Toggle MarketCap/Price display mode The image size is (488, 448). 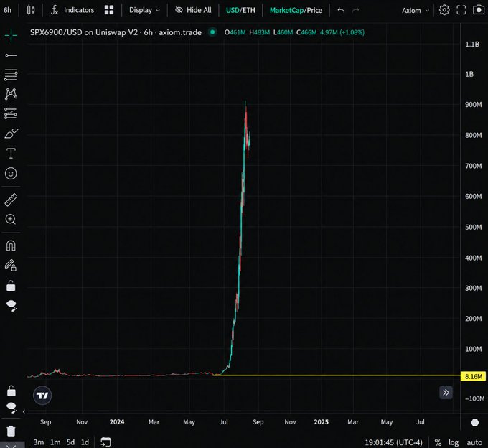click(296, 10)
